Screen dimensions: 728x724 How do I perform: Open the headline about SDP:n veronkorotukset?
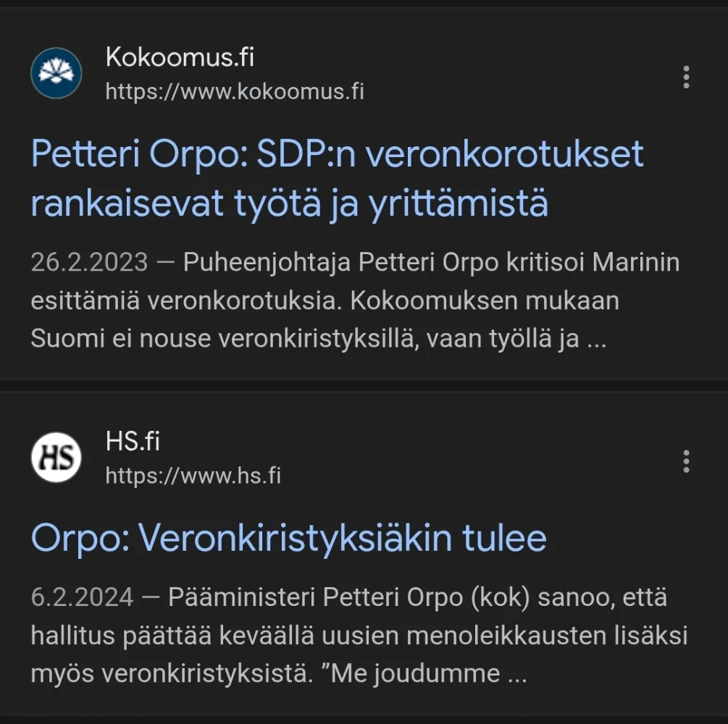(337, 154)
